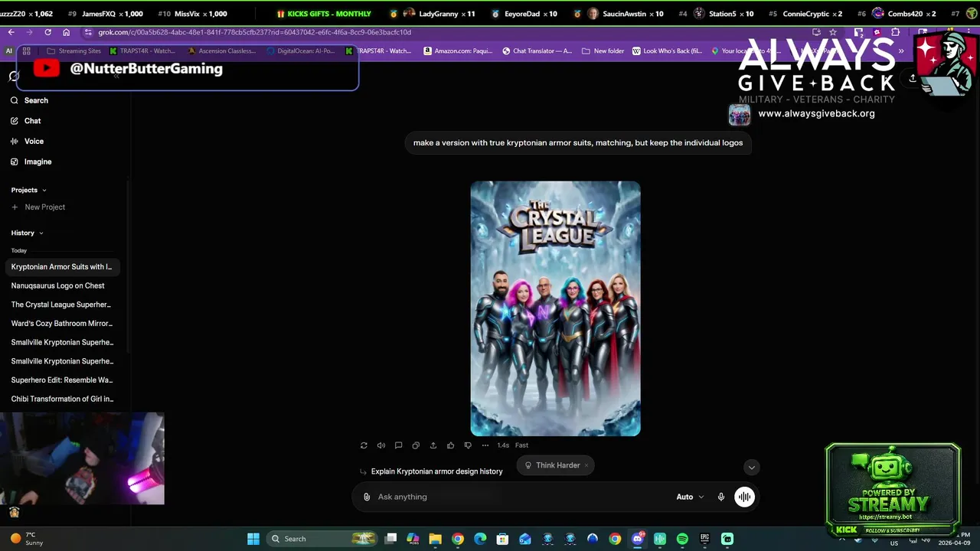This screenshot has width=980, height=551.
Task: Dislike the response with thumbs down
Action: (x=468, y=445)
